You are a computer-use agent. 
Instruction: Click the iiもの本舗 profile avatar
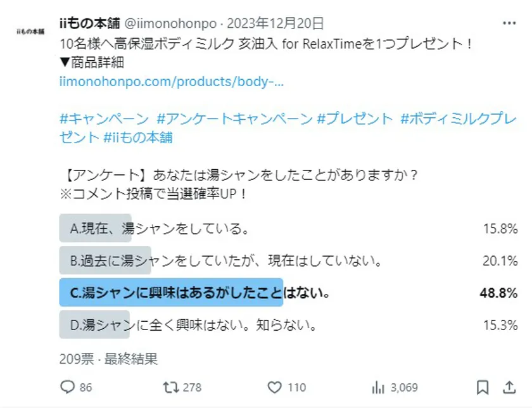point(30,30)
